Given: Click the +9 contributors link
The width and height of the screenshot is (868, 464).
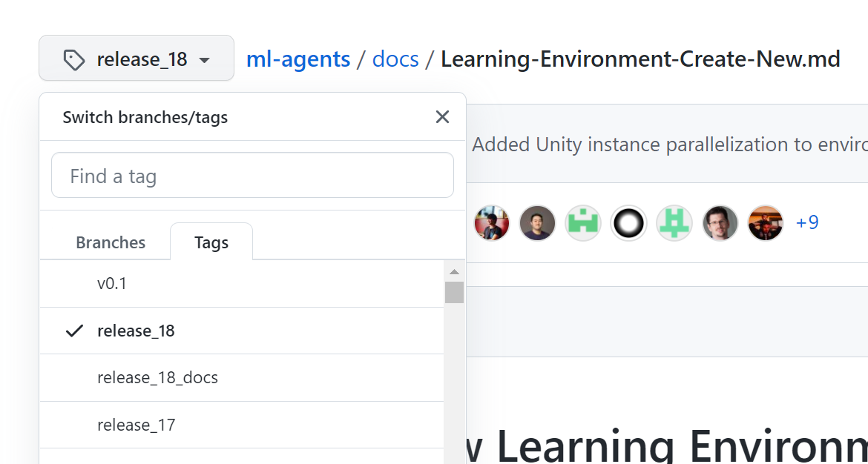Looking at the screenshot, I should coord(807,222).
